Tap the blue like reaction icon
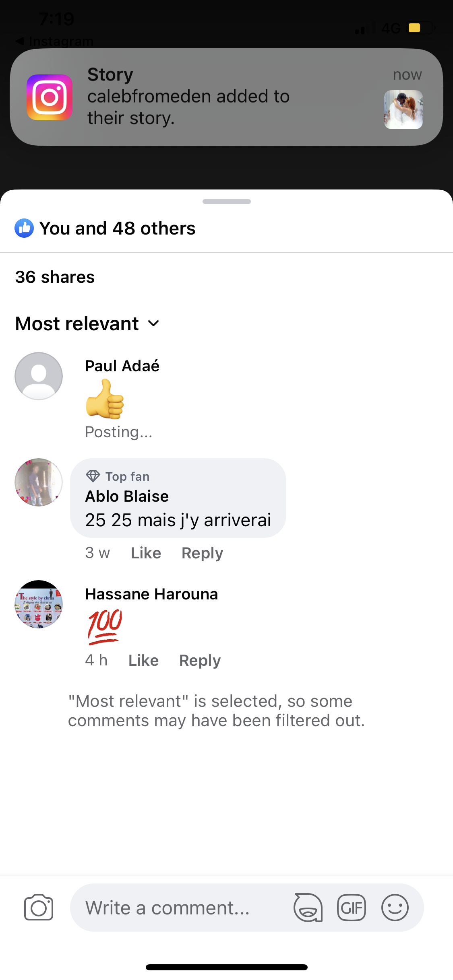 pos(24,229)
